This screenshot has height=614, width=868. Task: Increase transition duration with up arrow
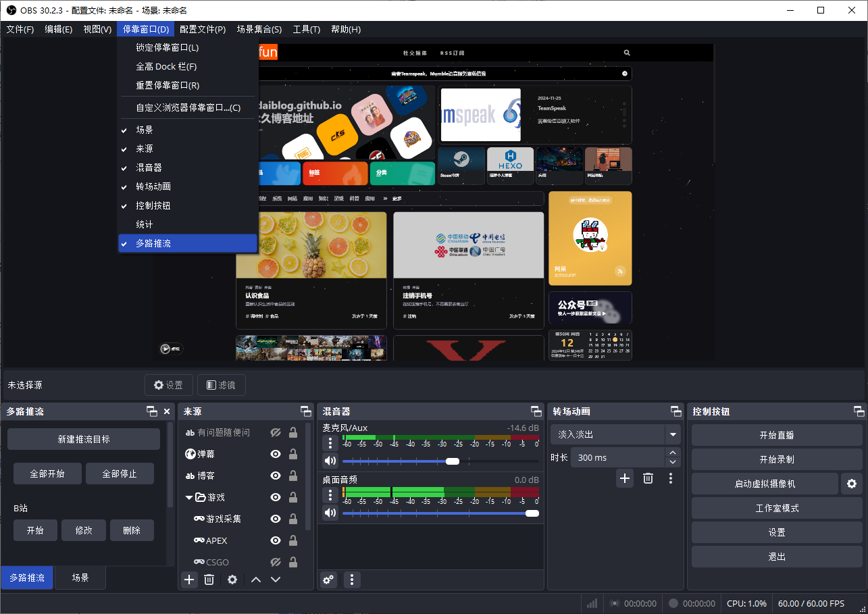click(672, 453)
